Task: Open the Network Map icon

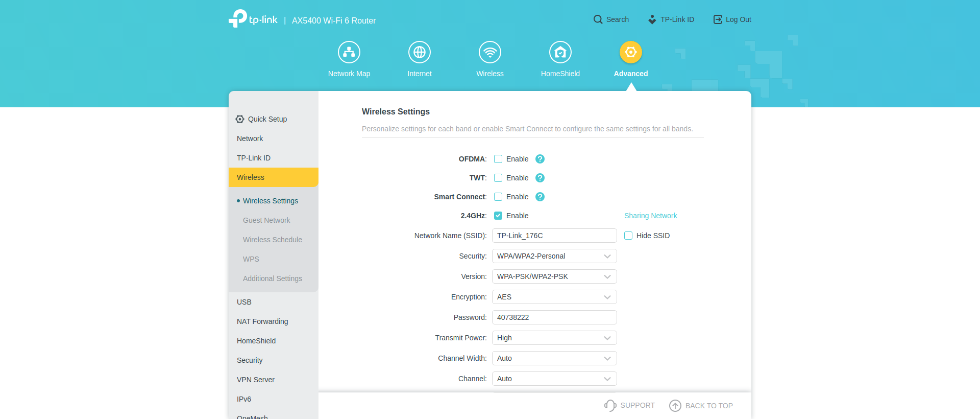Action: tap(349, 52)
